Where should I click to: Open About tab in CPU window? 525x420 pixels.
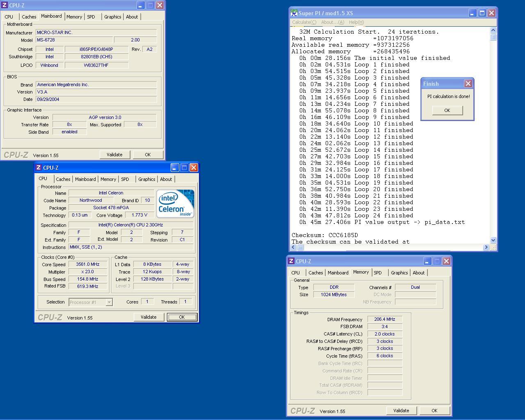tap(166, 179)
